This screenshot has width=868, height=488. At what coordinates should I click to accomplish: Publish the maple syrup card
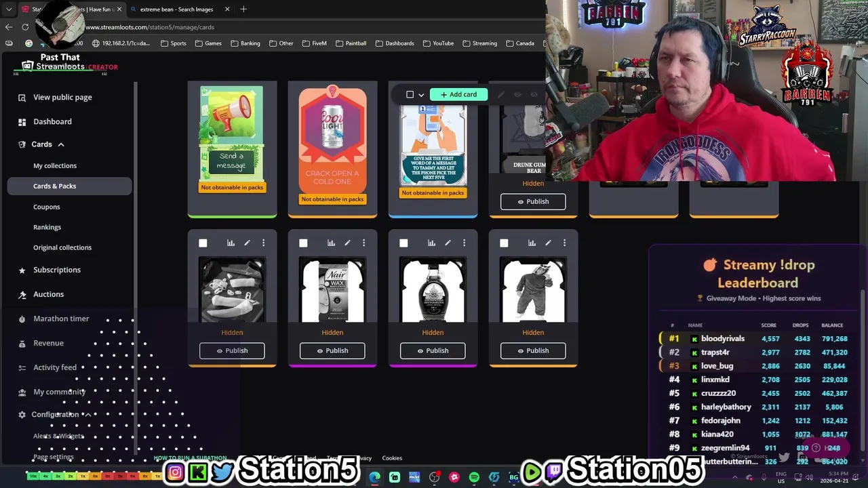click(433, 350)
